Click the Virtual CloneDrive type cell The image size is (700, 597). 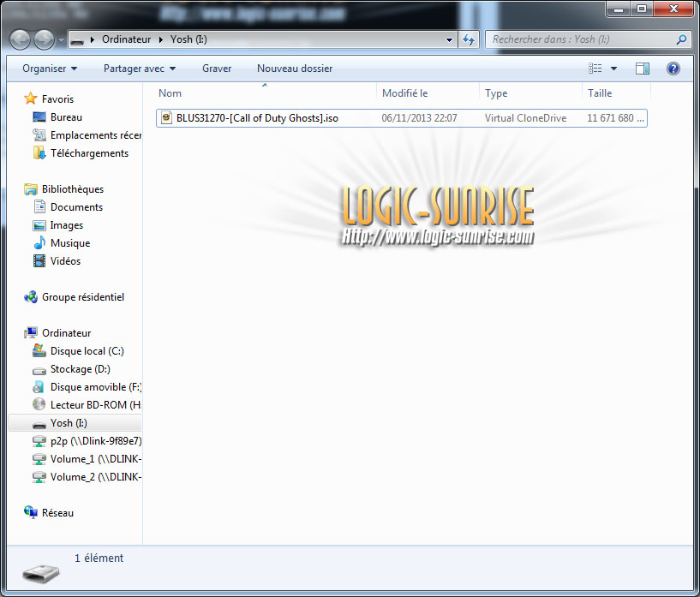(x=525, y=118)
